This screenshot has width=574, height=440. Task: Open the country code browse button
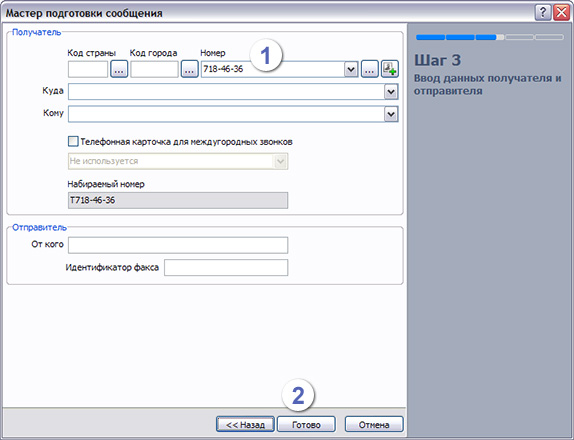(119, 69)
